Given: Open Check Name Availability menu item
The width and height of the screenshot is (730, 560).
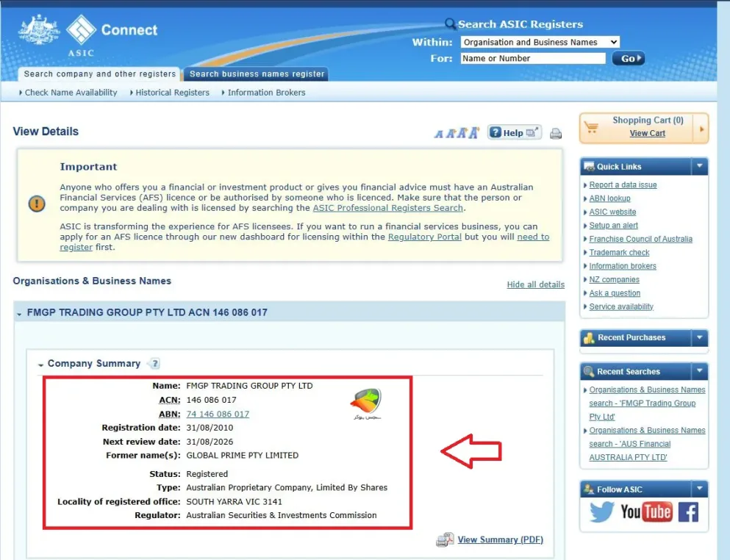Looking at the screenshot, I should point(71,93).
